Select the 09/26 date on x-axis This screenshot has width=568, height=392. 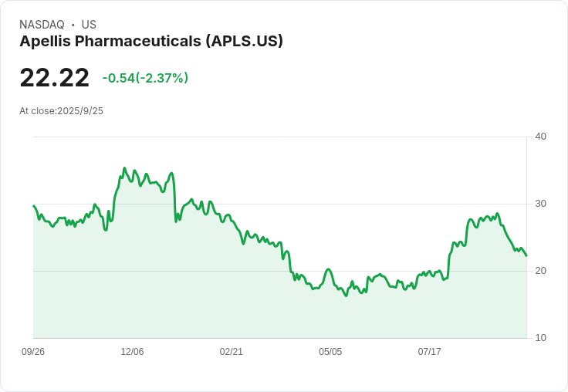[x=33, y=352]
